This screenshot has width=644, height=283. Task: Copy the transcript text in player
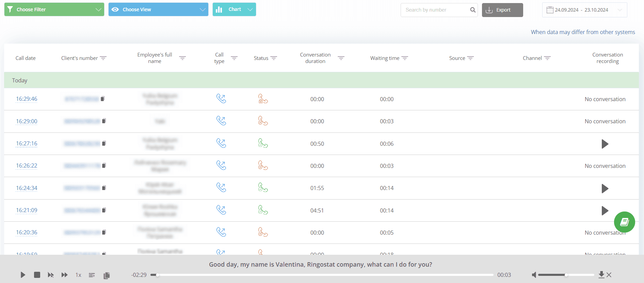(x=107, y=275)
